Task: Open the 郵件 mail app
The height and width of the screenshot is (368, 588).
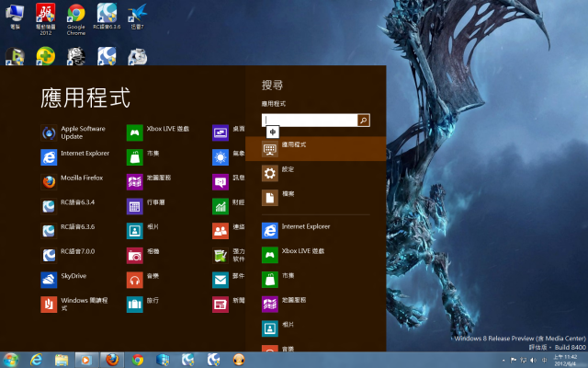Action: tap(229, 280)
